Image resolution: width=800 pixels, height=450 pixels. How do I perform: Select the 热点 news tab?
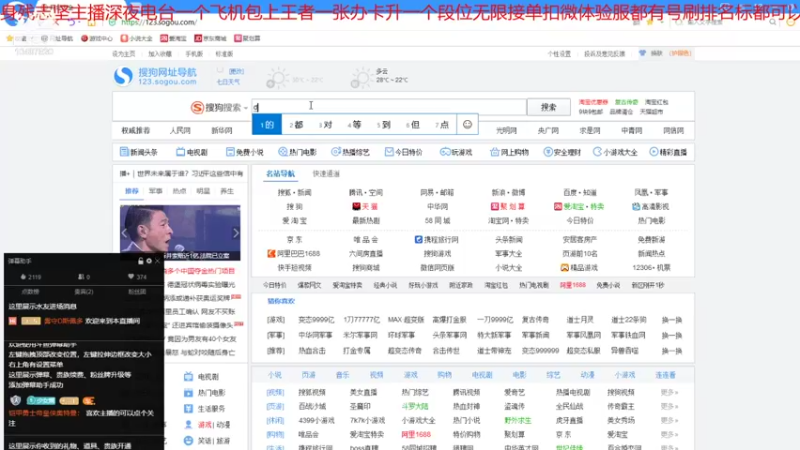click(x=179, y=191)
